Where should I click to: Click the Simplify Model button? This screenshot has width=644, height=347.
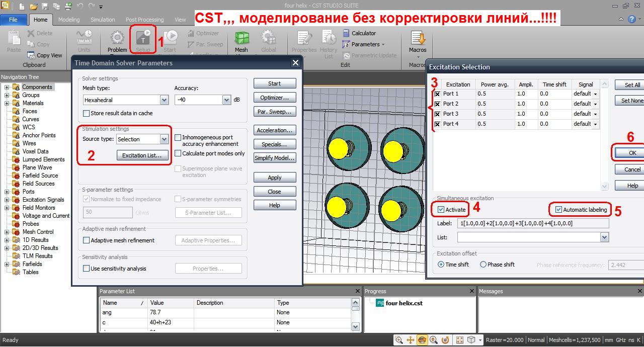coord(275,158)
